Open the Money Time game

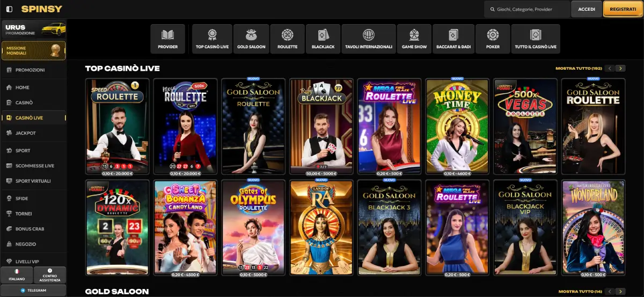click(457, 126)
